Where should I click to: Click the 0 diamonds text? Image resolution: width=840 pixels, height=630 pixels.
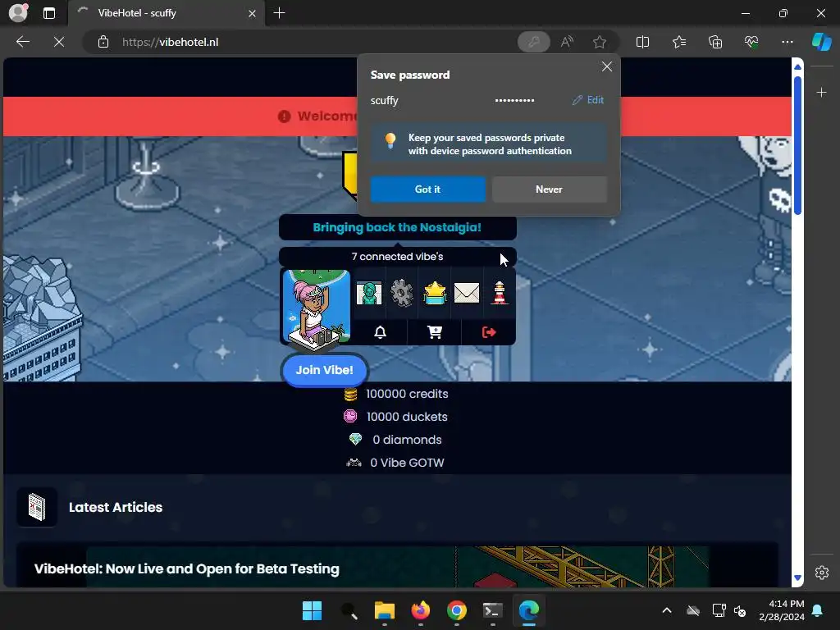pos(407,440)
